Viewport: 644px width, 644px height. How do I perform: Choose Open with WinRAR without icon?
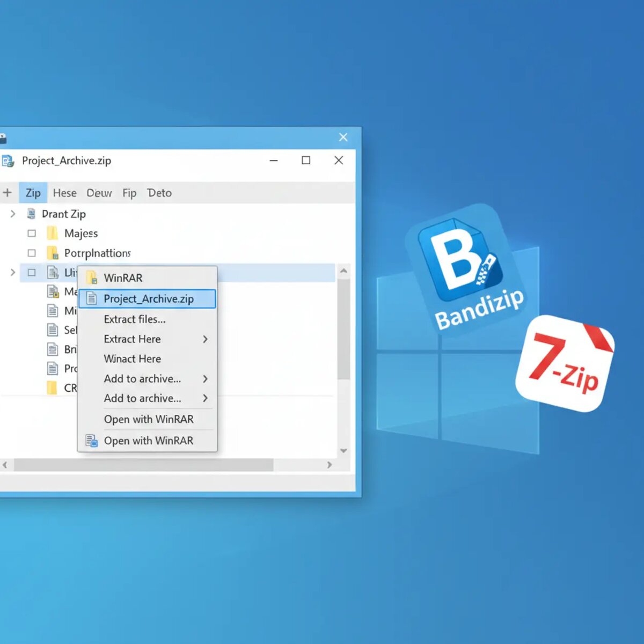pyautogui.click(x=148, y=419)
